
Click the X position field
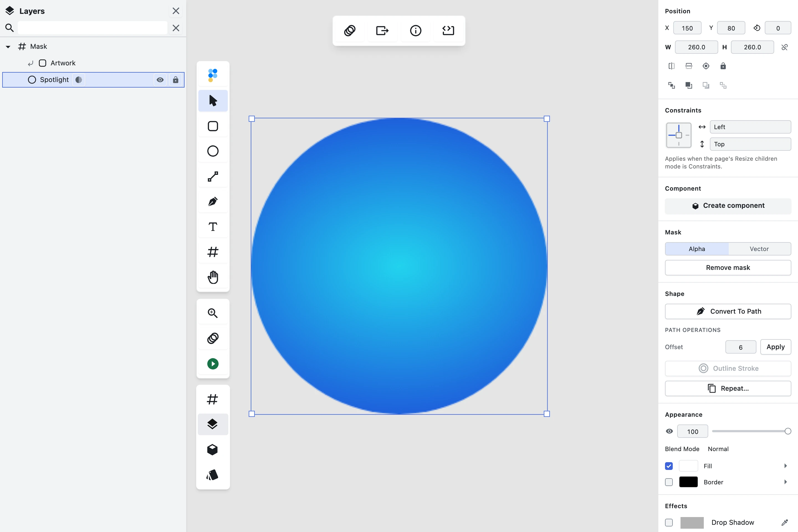click(x=687, y=28)
